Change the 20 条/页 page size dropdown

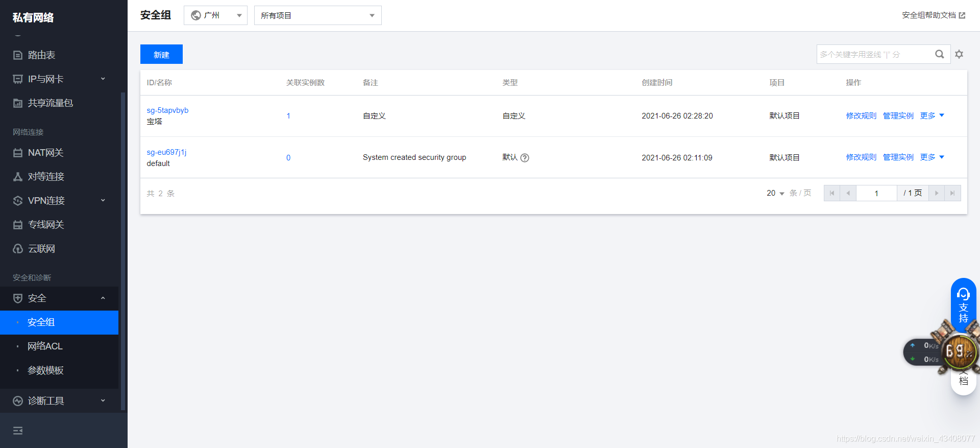coord(775,193)
